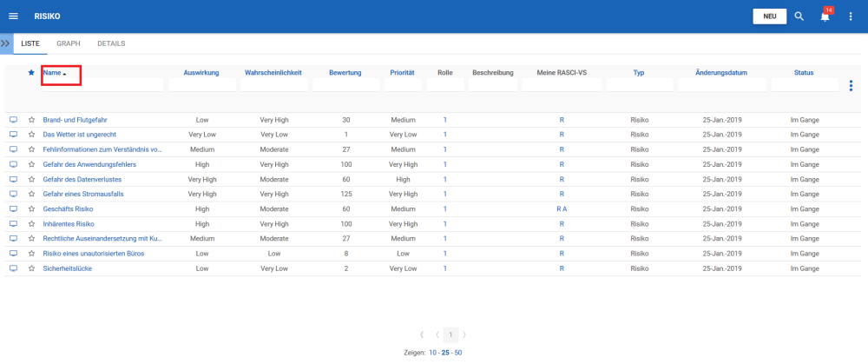Mark Inhärentes Risiko as favorite
The height and width of the screenshot is (364, 868).
31,224
